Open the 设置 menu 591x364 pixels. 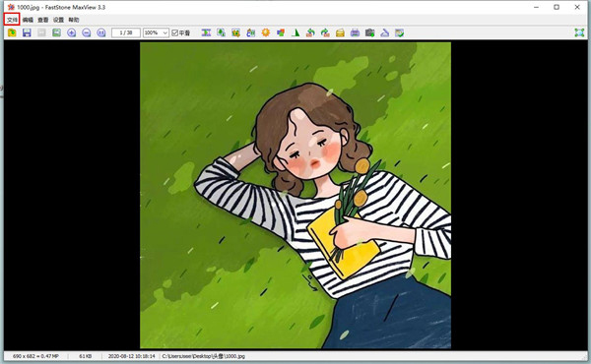point(58,20)
